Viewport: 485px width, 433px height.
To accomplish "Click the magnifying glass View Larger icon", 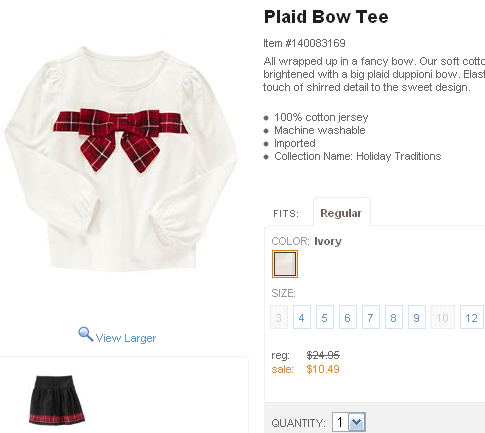I will 86,334.
